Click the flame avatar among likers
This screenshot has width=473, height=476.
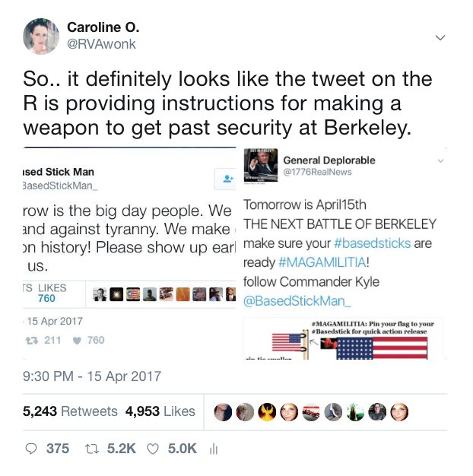point(267,412)
